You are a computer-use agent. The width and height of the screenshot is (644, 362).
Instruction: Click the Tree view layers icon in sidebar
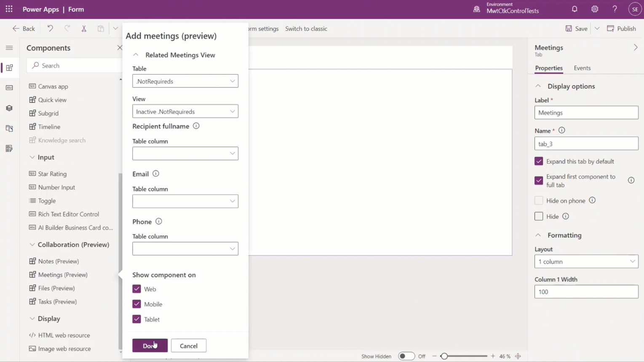(9, 108)
